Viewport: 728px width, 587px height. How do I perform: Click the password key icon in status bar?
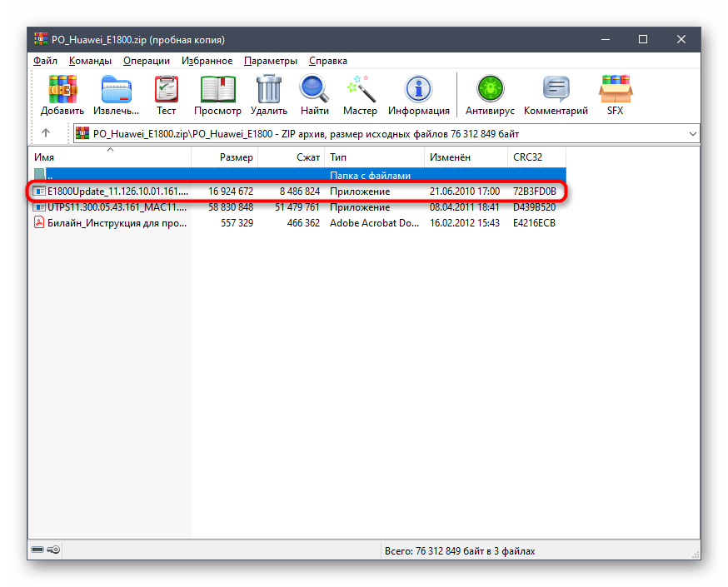click(54, 550)
